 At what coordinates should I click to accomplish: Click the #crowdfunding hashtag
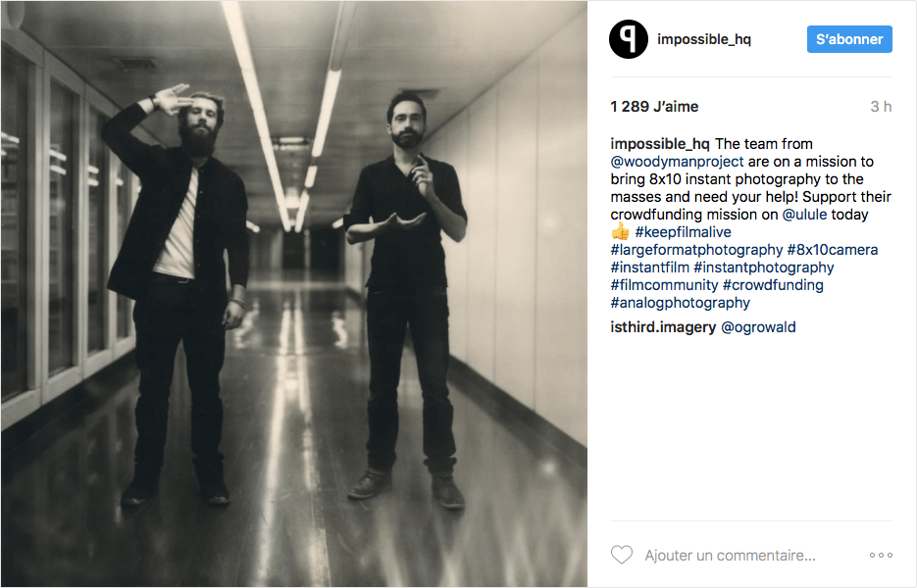(773, 284)
